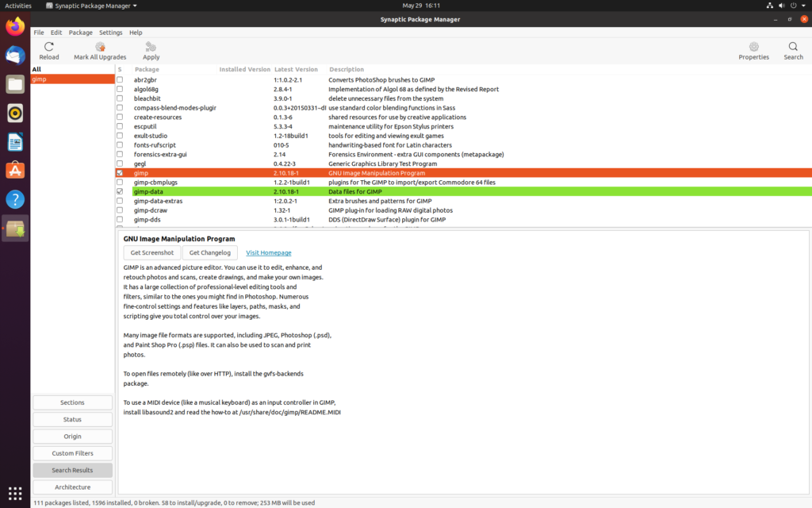Click the network status icon

pos(769,6)
